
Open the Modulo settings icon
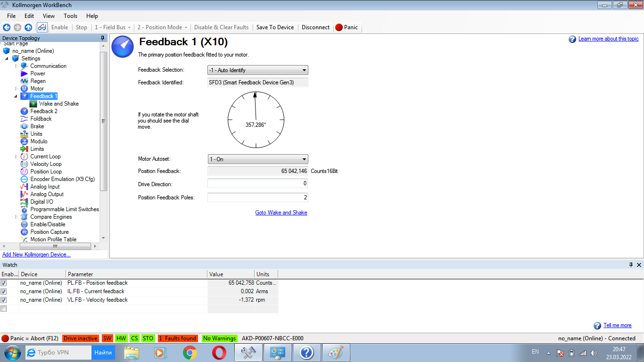coord(25,141)
